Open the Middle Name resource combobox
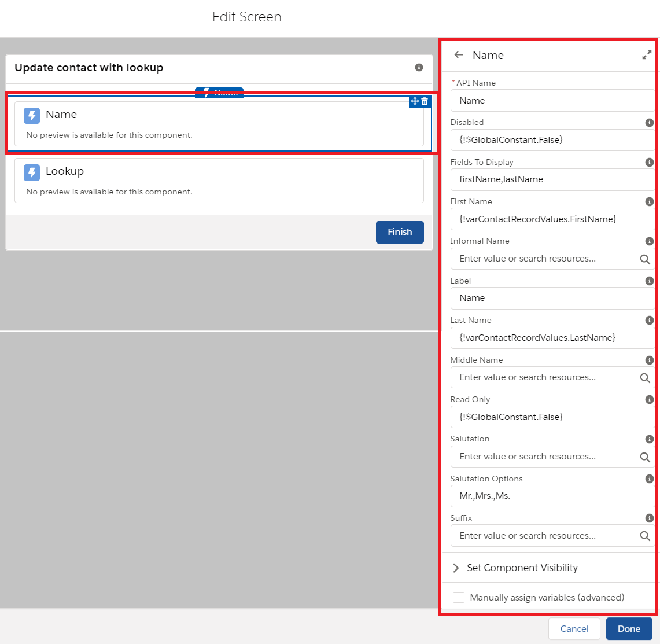The image size is (660, 644). (x=552, y=377)
